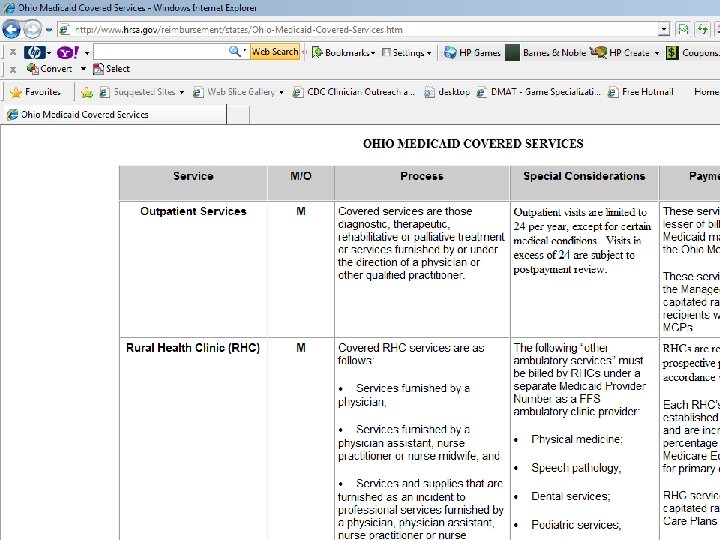This screenshot has height=540, width=720.
Task: Close the Convert toolbar with its X
Action: click(x=13, y=69)
